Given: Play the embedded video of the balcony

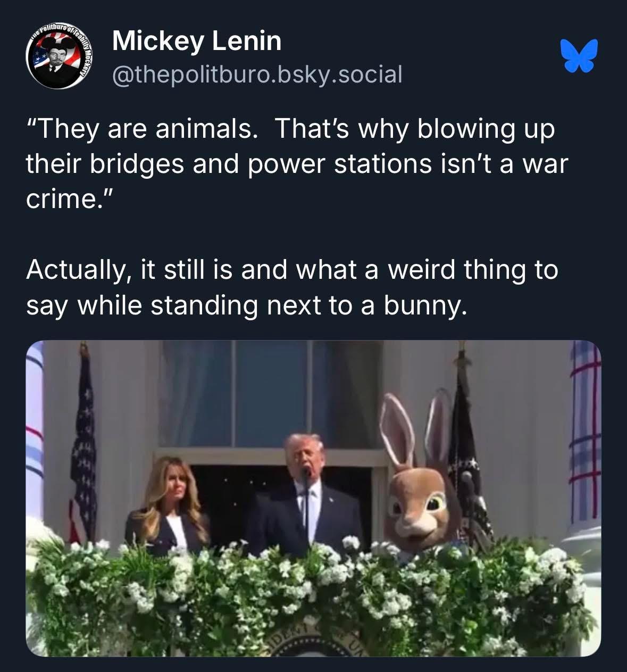Looking at the screenshot, I should point(313,497).
